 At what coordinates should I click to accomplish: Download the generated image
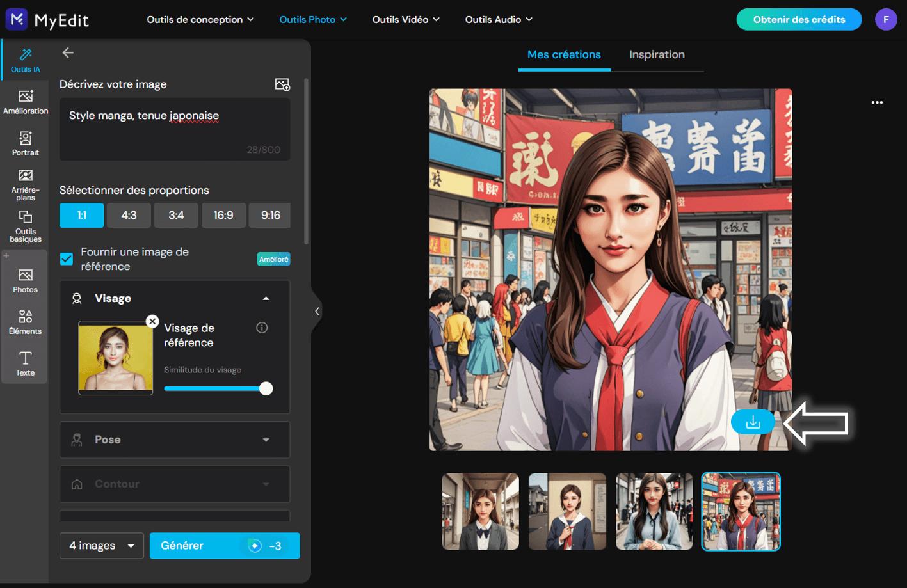pyautogui.click(x=753, y=422)
